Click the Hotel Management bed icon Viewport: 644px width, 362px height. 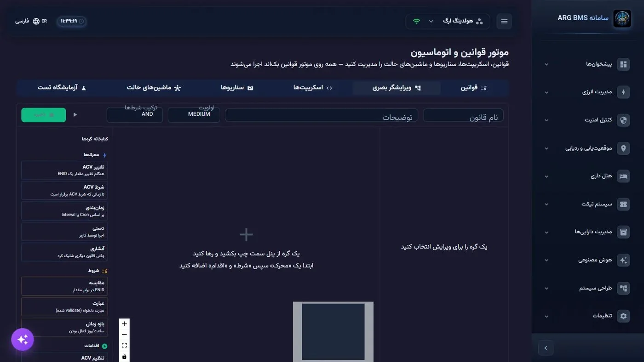tap(623, 176)
